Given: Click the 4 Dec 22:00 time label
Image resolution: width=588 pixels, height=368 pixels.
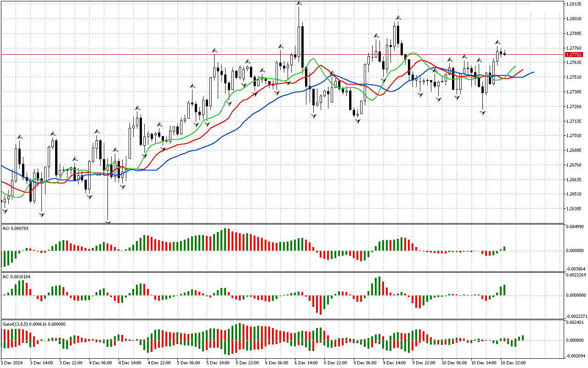Looking at the screenshot, I should (160, 362).
